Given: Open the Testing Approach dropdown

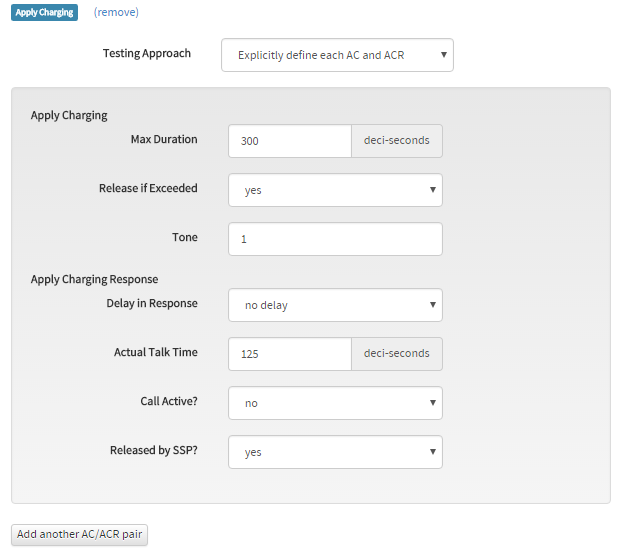Looking at the screenshot, I should click(x=337, y=55).
